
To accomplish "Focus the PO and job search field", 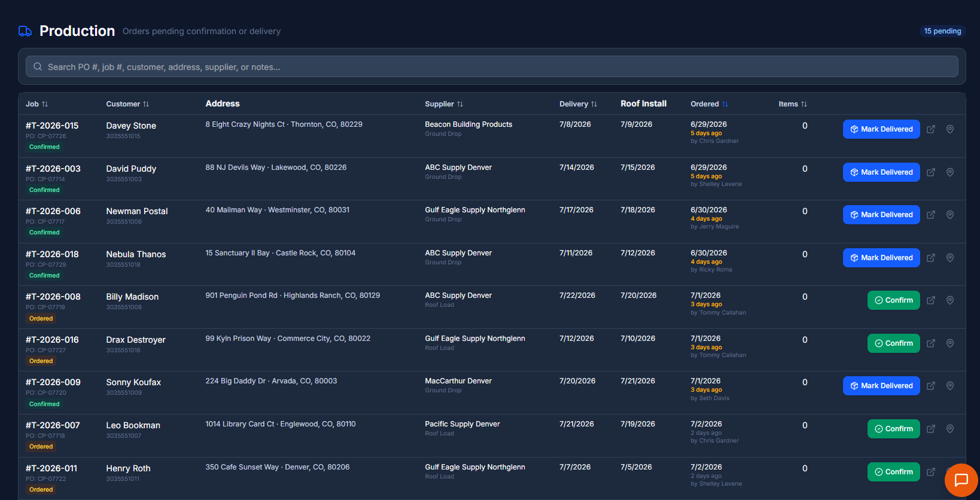I will (x=492, y=66).
